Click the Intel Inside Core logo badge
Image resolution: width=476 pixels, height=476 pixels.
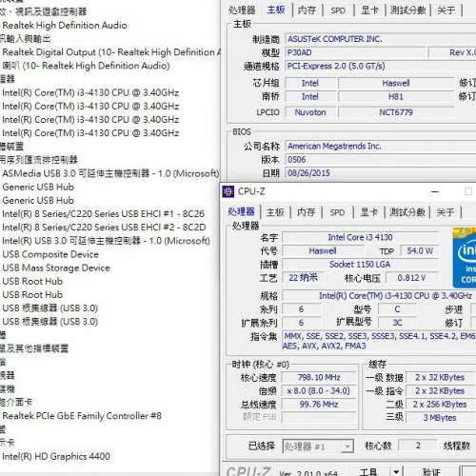(465, 258)
